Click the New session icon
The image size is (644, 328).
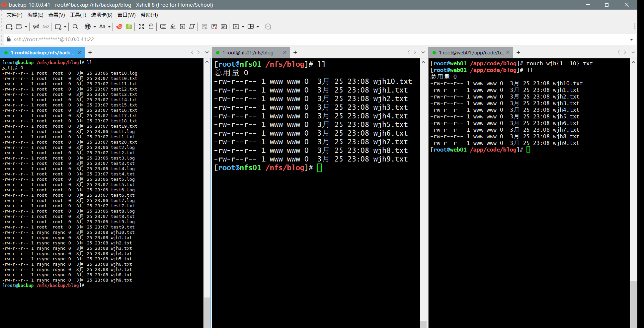point(9,27)
